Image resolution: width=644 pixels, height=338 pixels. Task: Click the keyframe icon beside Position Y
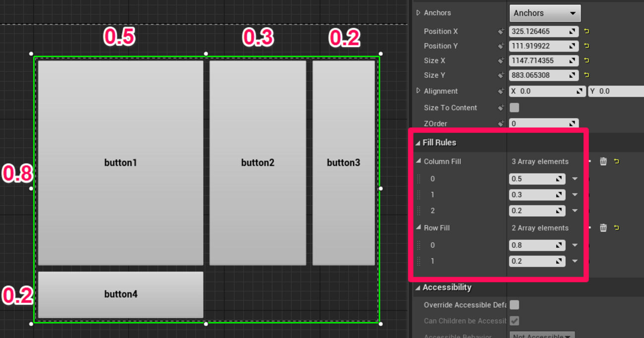[x=501, y=46]
